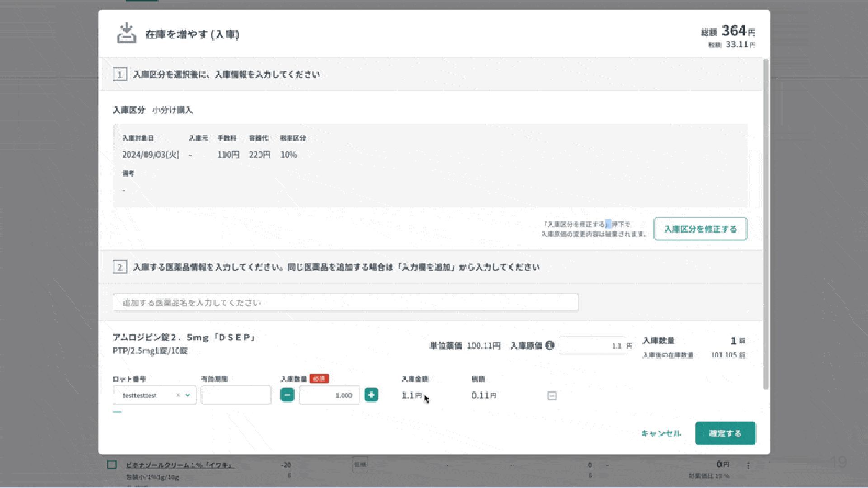Open ビホナゾールクリーム row more options menu
868x488 pixels.
748,465
